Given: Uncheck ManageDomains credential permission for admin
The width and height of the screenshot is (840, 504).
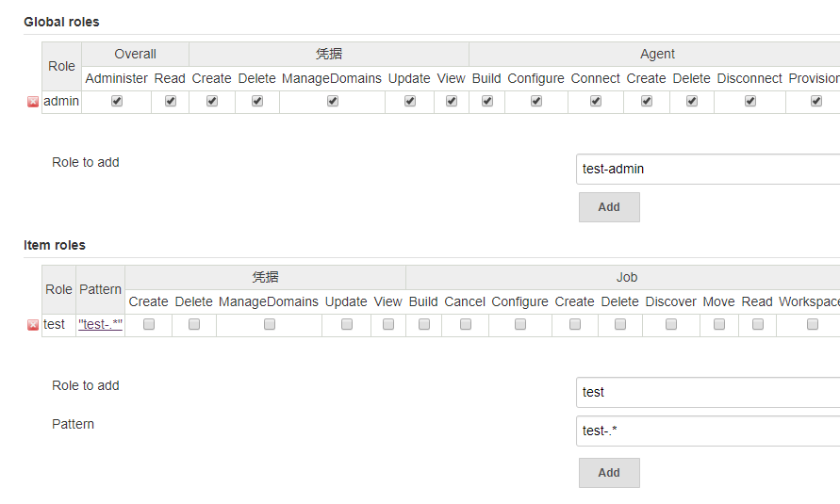Looking at the screenshot, I should click(333, 101).
